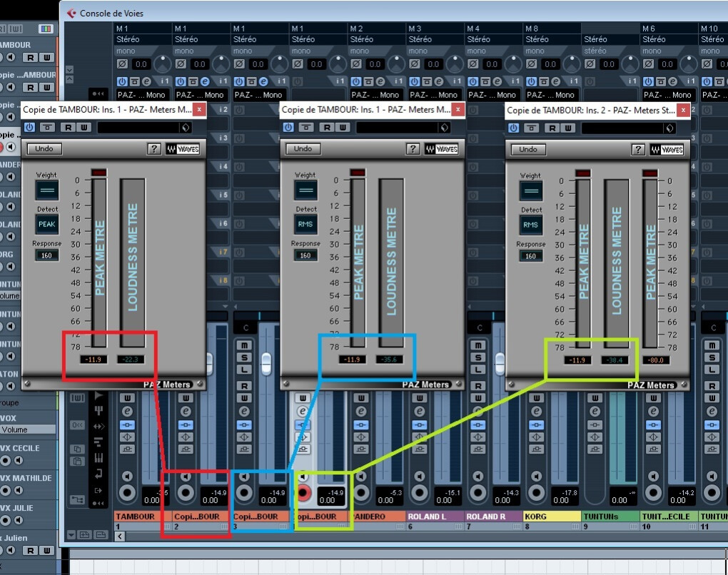
Task: Click the routing tree icon in mixer panel
Action: tap(77, 500)
